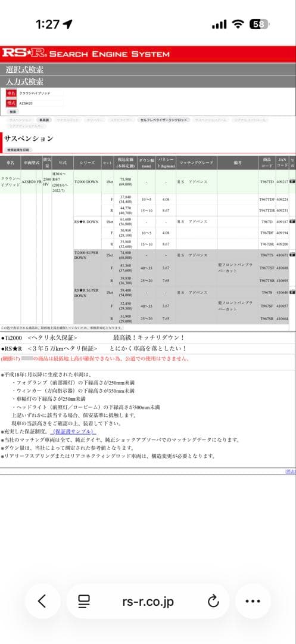The image size is (296, 644).
Task: Click the AZSH20 vehicle model cell
Action: [x=28, y=181]
